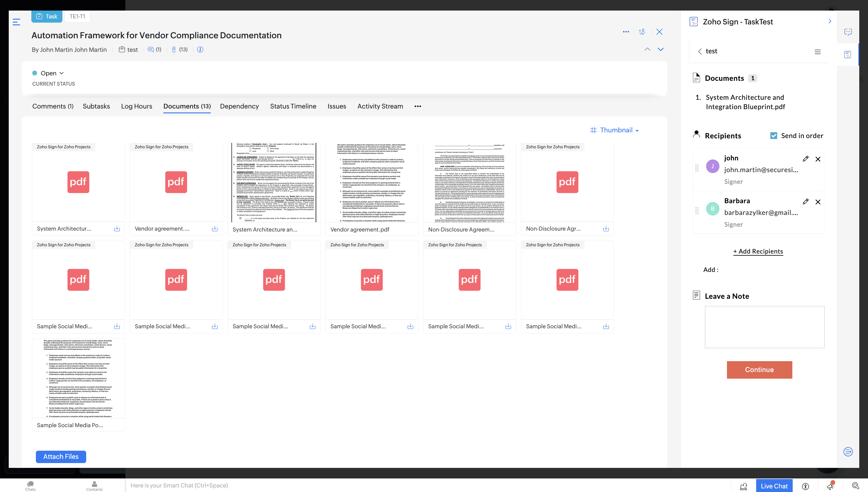Click the Continue button
Viewport: 868px width, 492px height.
759,370
